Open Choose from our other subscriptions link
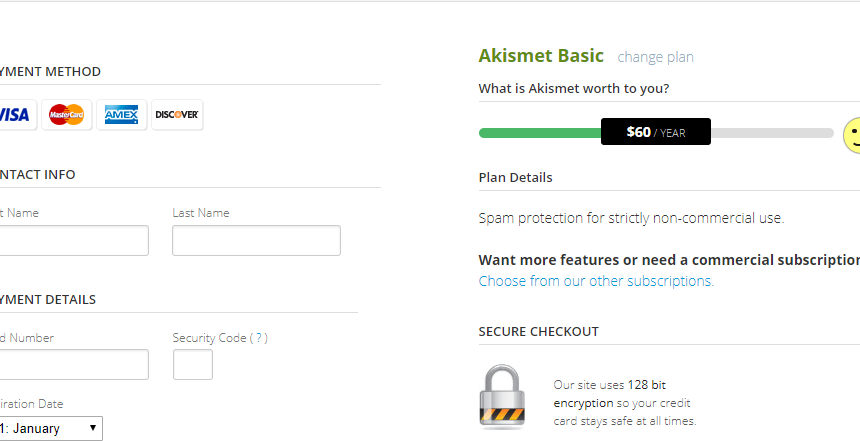This screenshot has width=860, height=441. point(596,281)
